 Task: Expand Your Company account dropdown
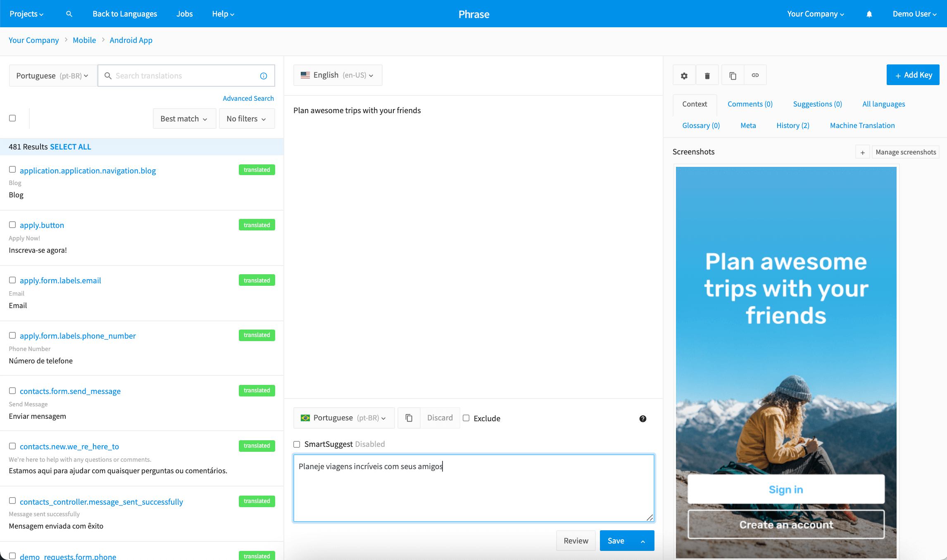click(816, 14)
